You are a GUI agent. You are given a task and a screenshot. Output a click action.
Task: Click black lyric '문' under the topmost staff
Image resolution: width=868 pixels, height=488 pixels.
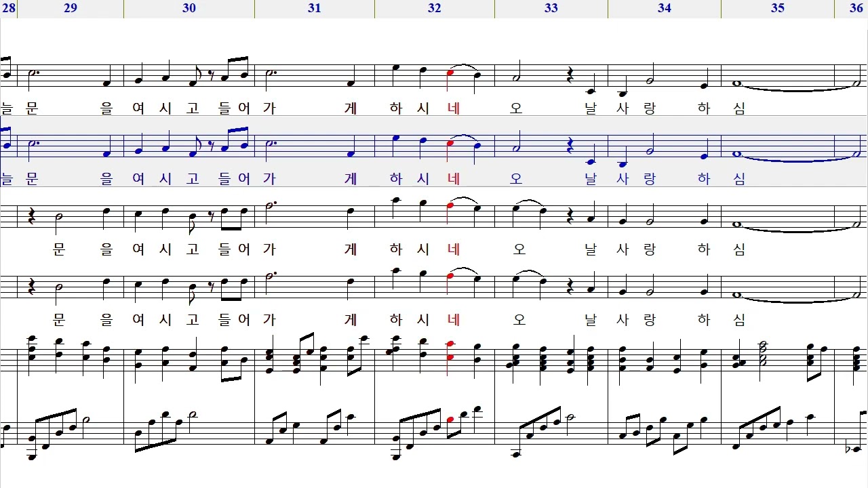pyautogui.click(x=32, y=108)
